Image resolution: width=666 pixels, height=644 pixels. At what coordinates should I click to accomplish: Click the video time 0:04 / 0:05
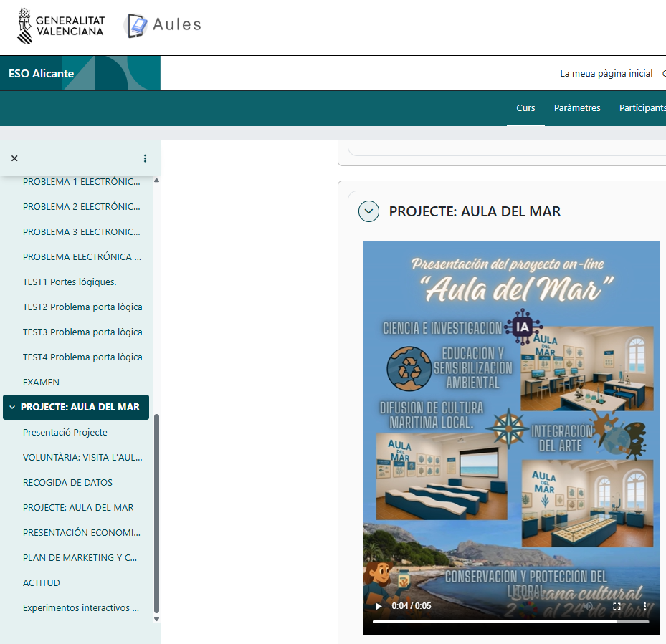[412, 606]
